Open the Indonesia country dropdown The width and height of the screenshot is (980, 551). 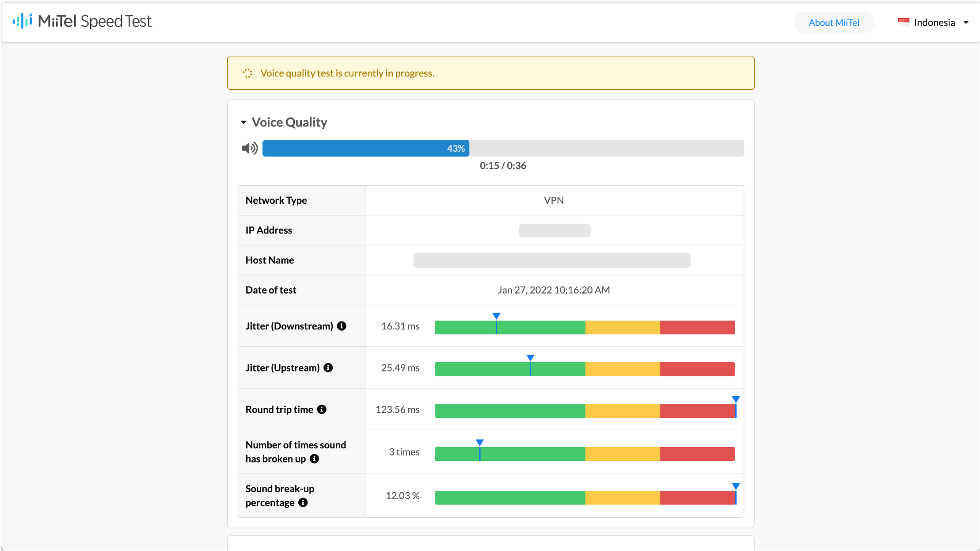point(933,22)
